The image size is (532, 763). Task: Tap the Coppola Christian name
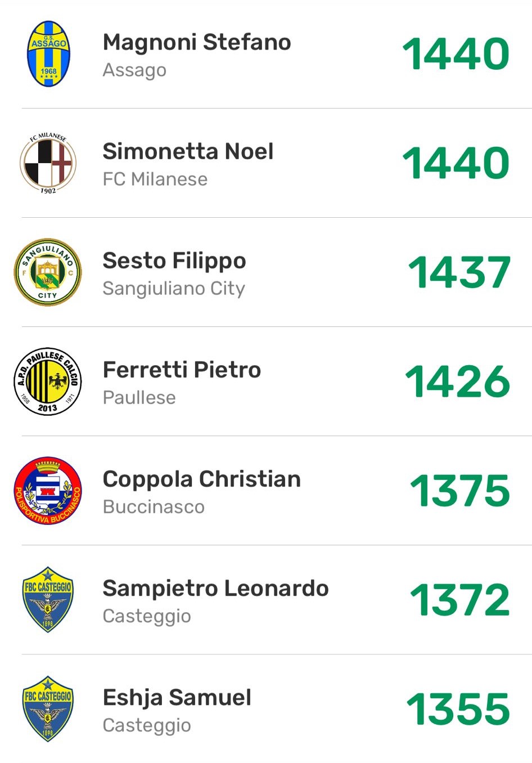(201, 479)
